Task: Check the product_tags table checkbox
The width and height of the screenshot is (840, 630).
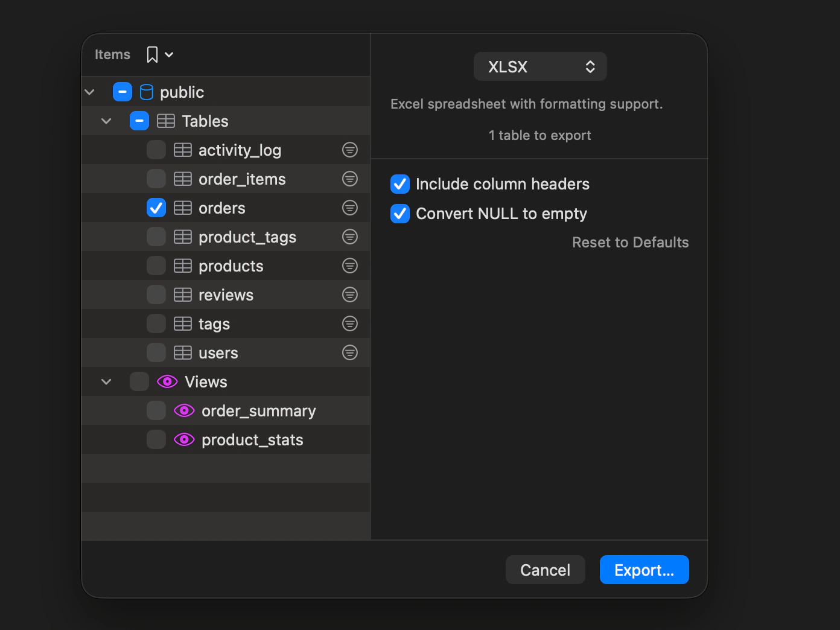Action: [156, 237]
